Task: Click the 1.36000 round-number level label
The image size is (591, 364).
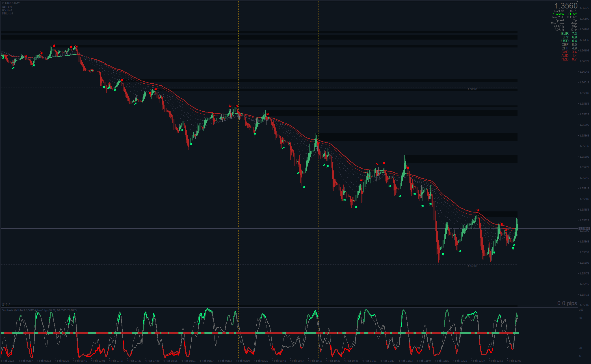Action: coord(472,89)
